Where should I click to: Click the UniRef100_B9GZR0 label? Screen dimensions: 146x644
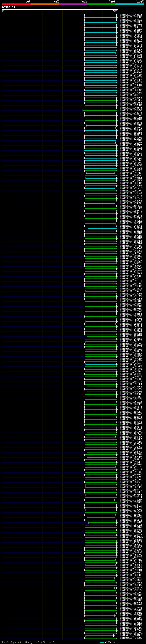point(131,635)
